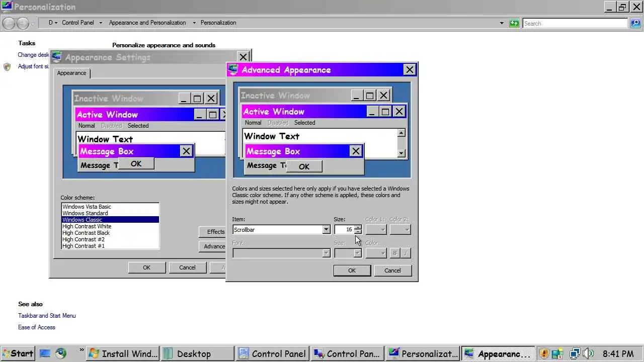Close the Appearance Settings dialog
Screen dimensions: 644x362
pos(243,57)
